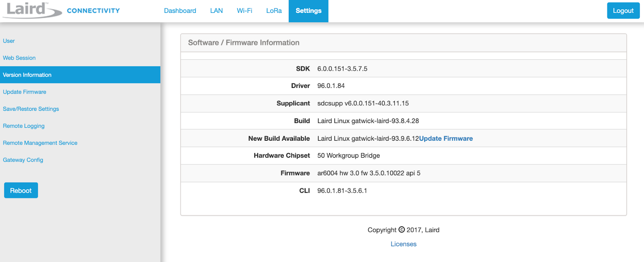Click the New Build Available label

(x=279, y=138)
